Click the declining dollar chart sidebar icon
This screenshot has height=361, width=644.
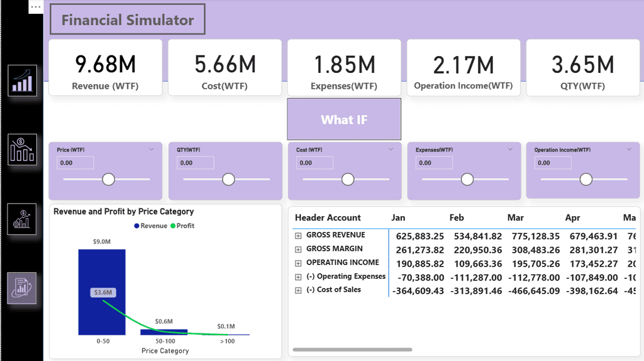[22, 150]
